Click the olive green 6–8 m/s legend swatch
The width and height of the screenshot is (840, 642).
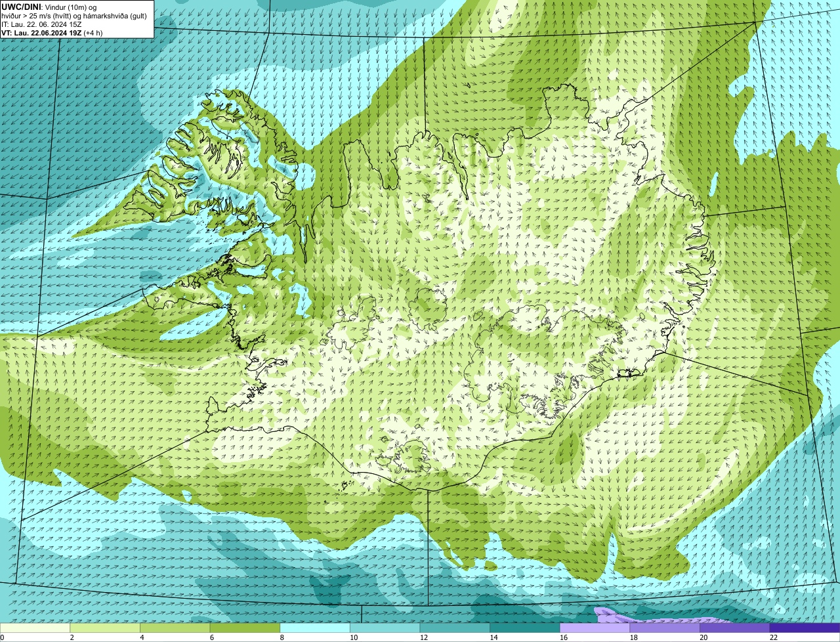(245, 628)
